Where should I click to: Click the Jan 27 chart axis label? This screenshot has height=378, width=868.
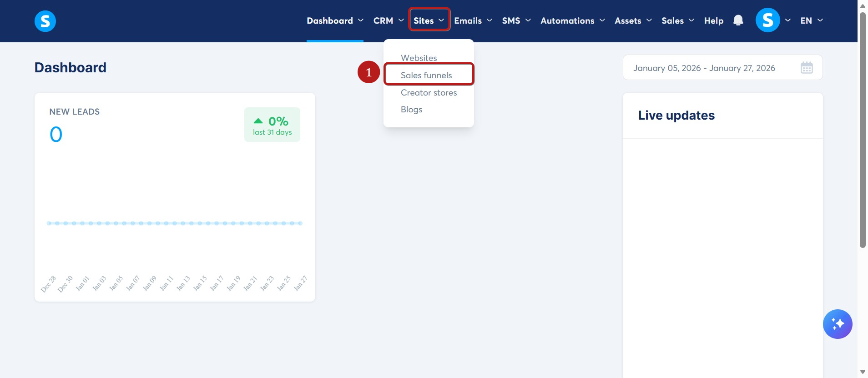300,283
